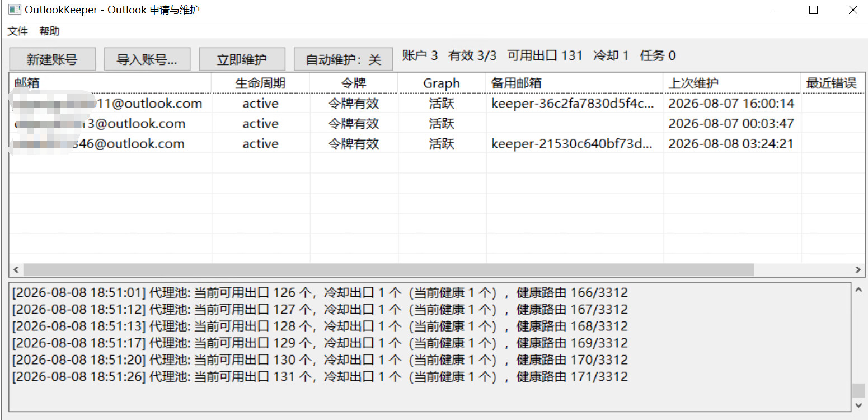Click last maintenance time 2026-08-07 00:03:47

pos(731,124)
